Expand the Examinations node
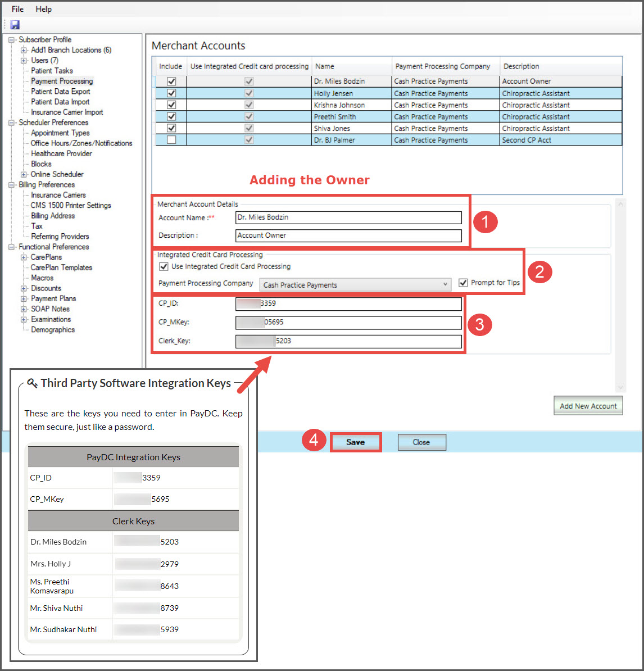644x671 pixels. 24,319
